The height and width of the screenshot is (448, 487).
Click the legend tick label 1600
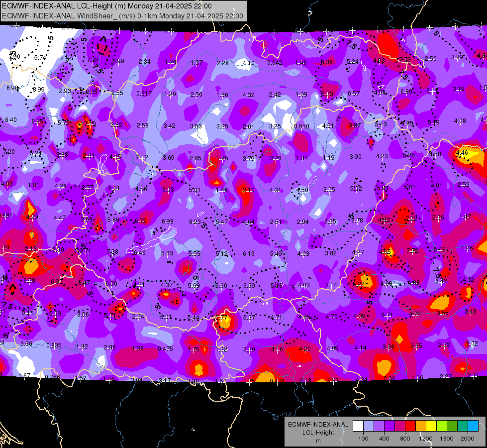[x=447, y=439]
